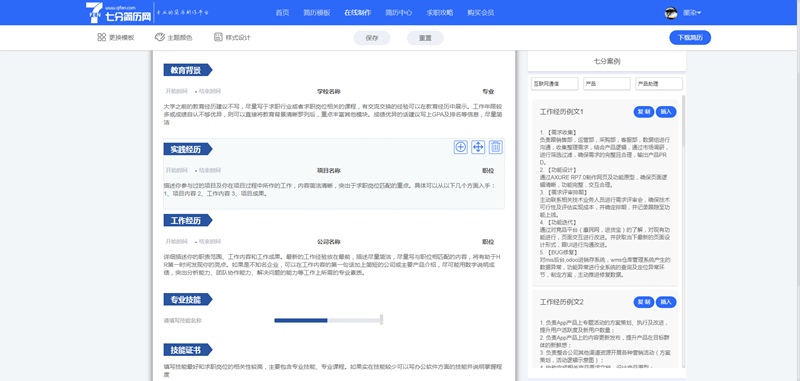The height and width of the screenshot is (381, 800).
Task: Click the 更换模板 grid icon
Action: [x=101, y=37]
